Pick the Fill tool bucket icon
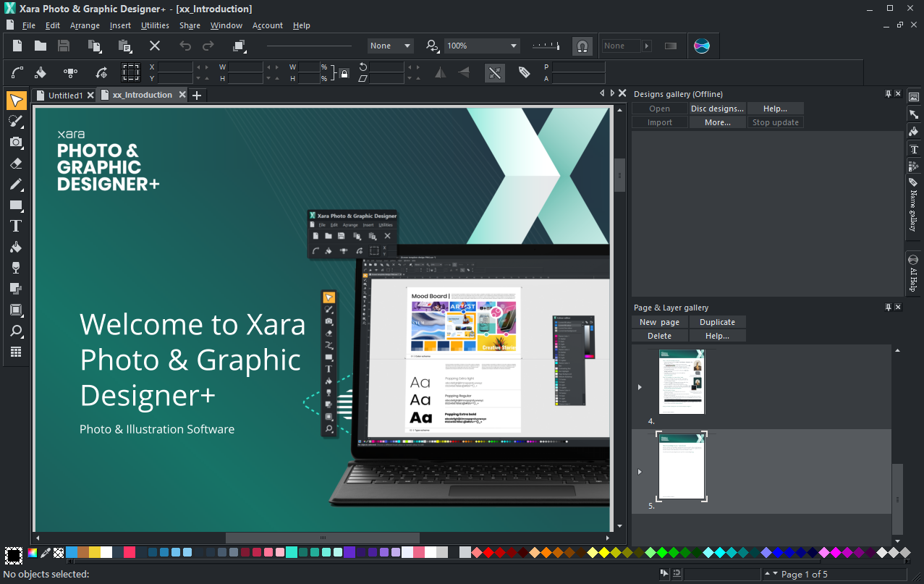 [x=16, y=247]
